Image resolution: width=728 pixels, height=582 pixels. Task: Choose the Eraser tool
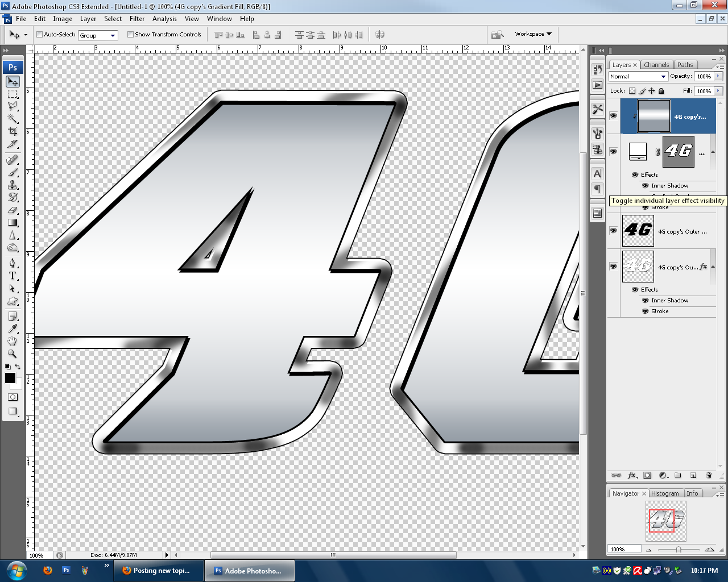click(13, 210)
